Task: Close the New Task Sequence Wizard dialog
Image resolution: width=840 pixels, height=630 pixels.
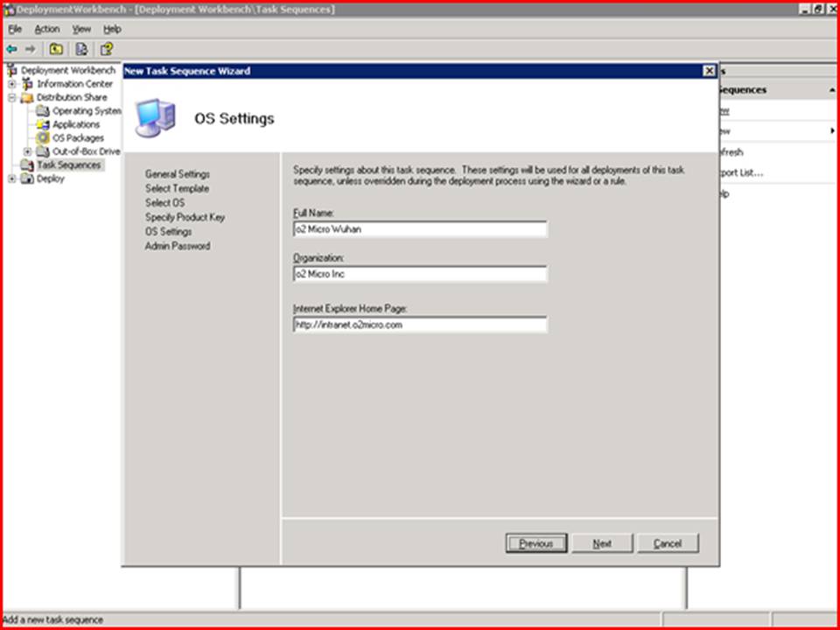Action: pyautogui.click(x=709, y=71)
